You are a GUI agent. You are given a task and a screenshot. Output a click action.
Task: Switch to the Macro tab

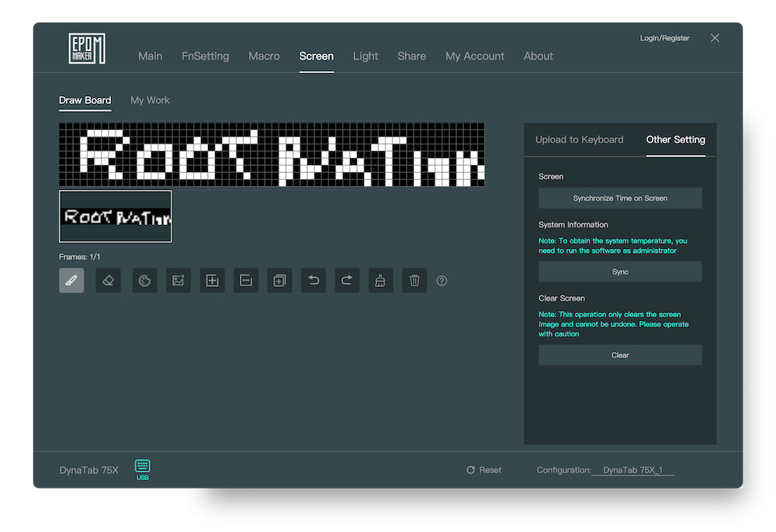[x=265, y=57]
